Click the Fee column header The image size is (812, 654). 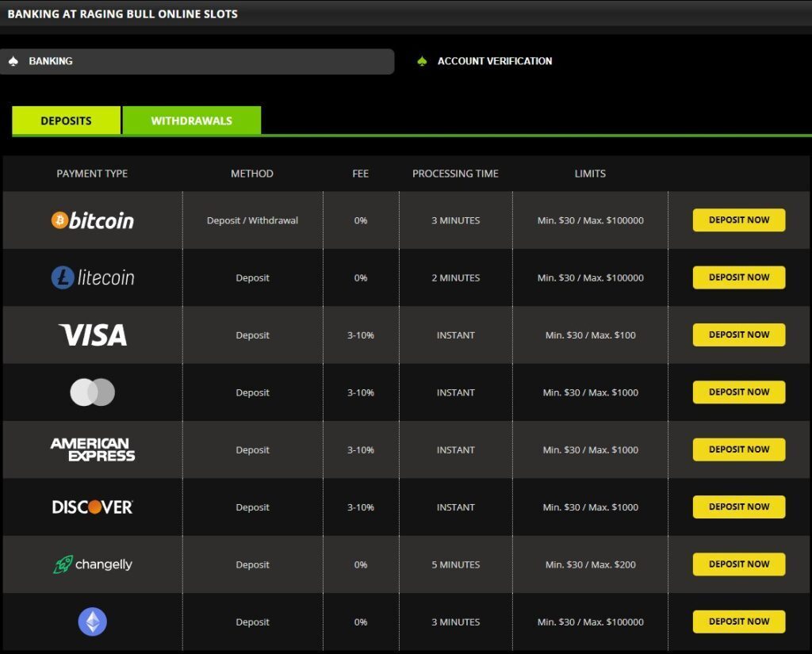(361, 174)
